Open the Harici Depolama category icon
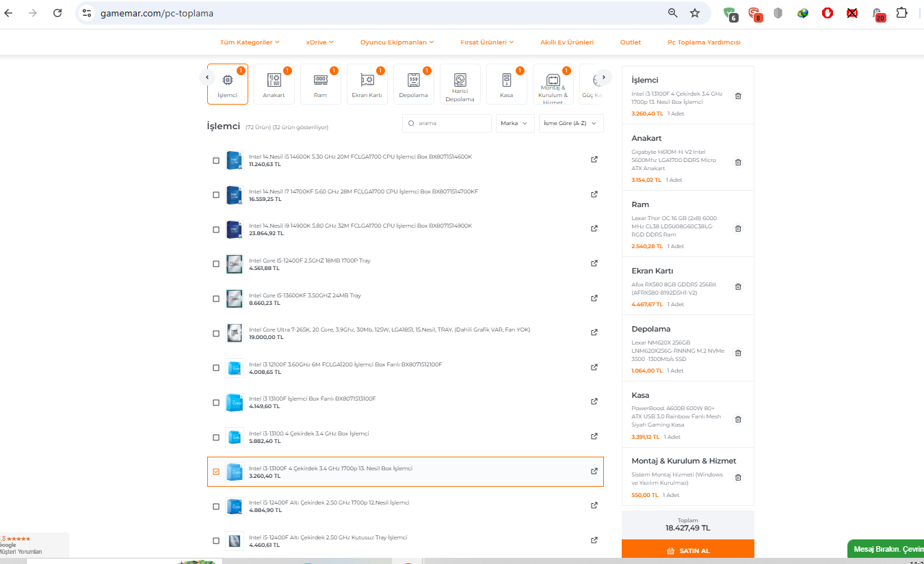The height and width of the screenshot is (564, 924). click(x=460, y=84)
